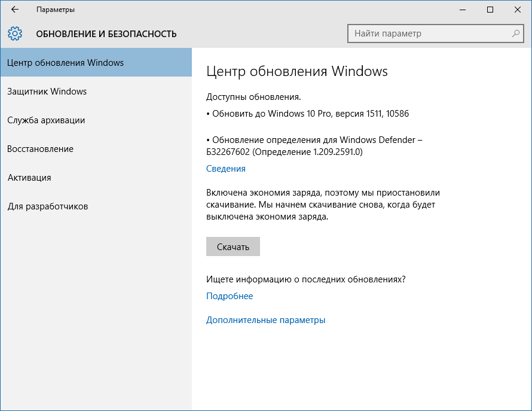Click "Доступны обновления." status text
The height and width of the screenshot is (411, 532).
[x=253, y=97]
